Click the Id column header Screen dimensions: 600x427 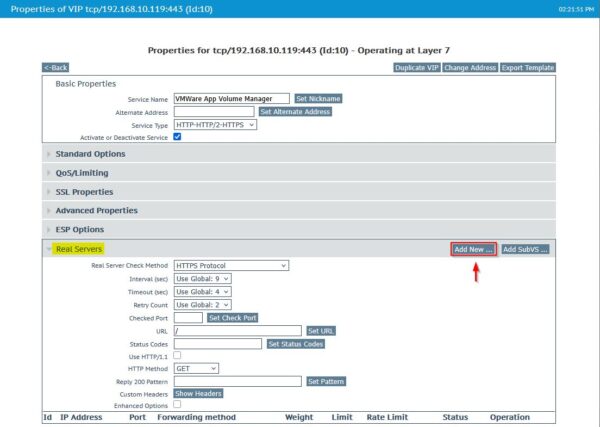tap(47, 417)
